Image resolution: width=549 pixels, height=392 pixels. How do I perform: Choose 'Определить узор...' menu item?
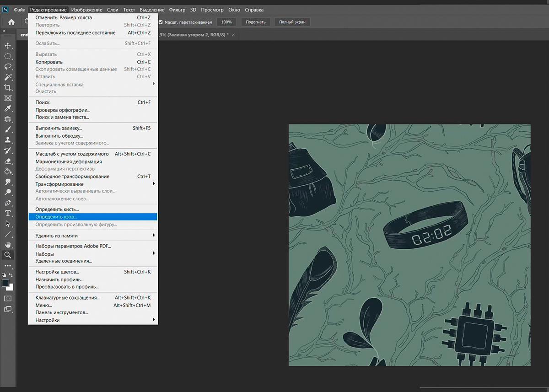[57, 217]
